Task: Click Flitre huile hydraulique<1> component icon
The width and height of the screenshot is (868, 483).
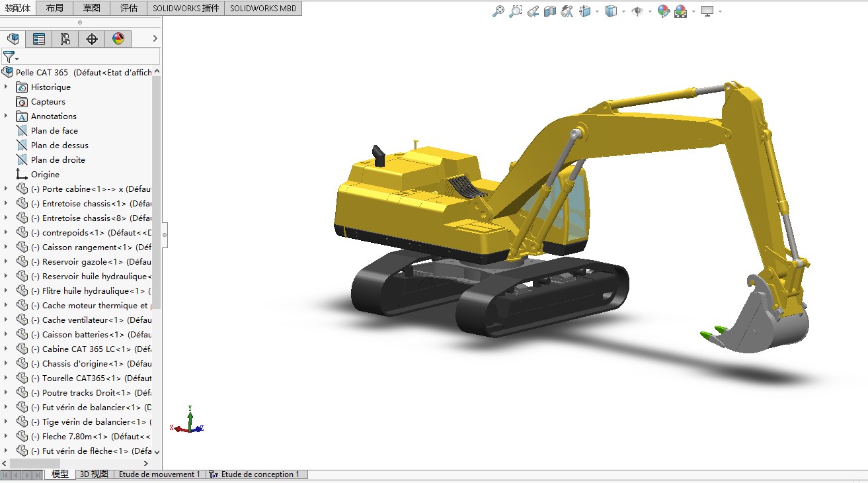Action: (x=22, y=290)
